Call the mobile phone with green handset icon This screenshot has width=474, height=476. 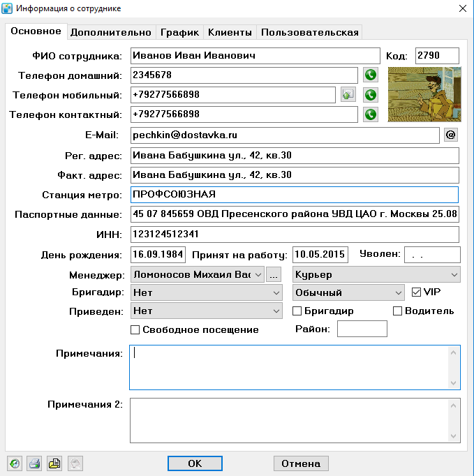(x=371, y=95)
